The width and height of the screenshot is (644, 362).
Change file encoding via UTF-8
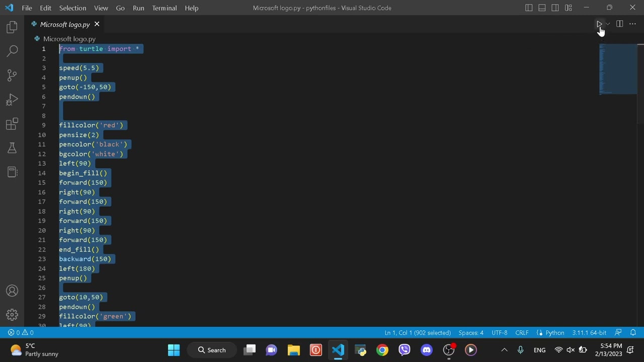point(500,332)
